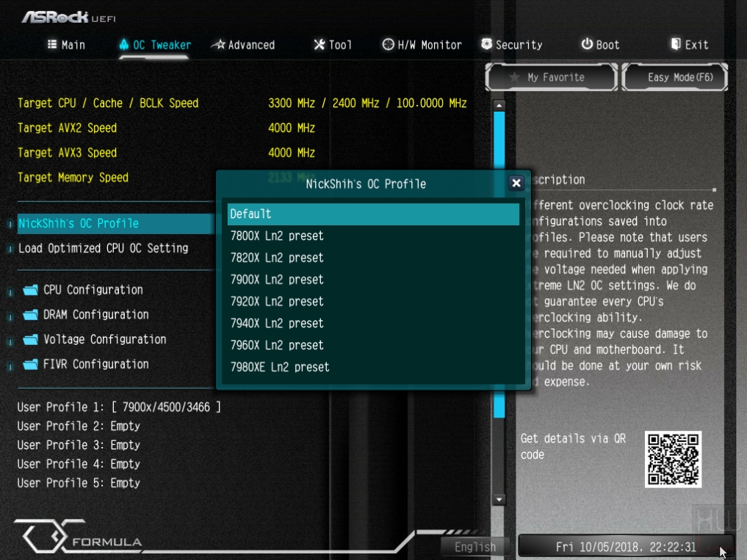
Task: Open the Advanced tab
Action: click(x=243, y=45)
